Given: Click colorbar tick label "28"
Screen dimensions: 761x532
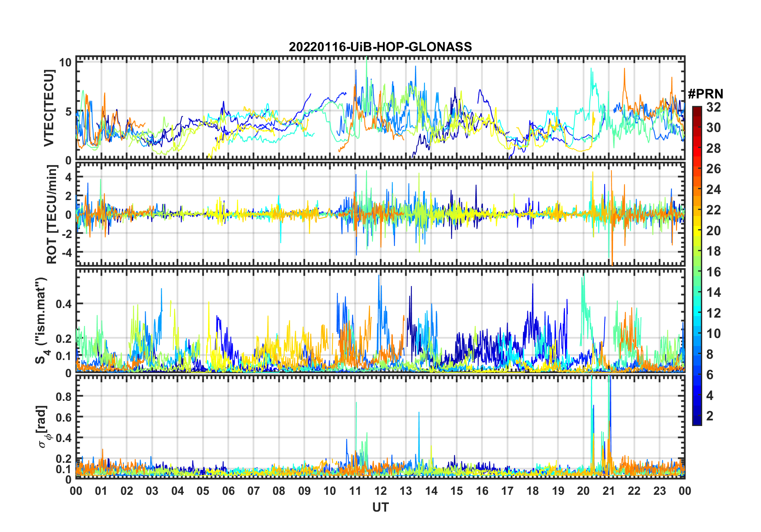Looking at the screenshot, I should coord(714,148).
